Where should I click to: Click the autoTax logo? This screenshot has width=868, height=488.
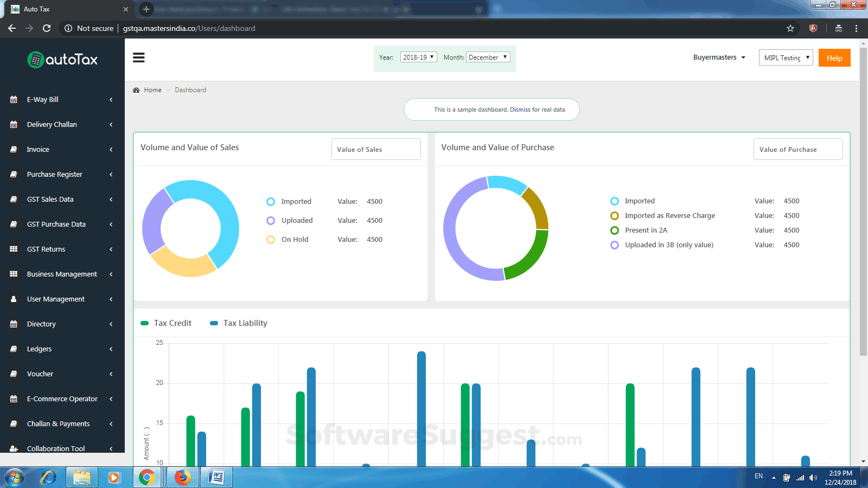pos(62,60)
